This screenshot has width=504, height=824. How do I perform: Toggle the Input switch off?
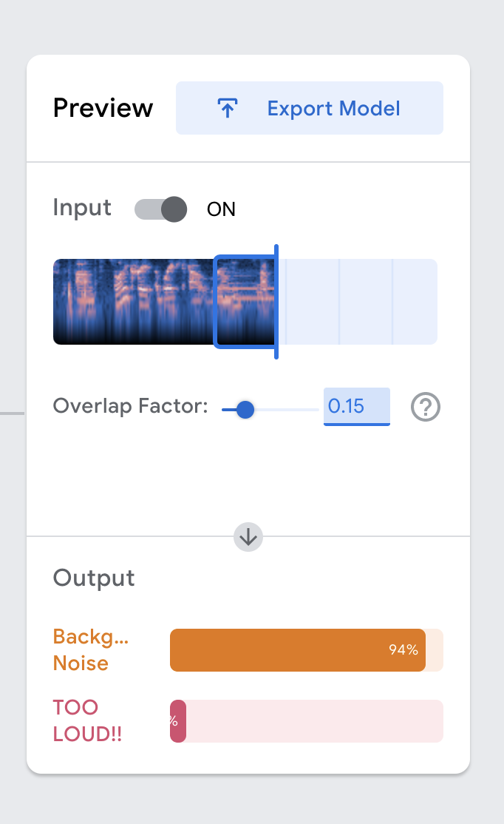[x=161, y=209]
